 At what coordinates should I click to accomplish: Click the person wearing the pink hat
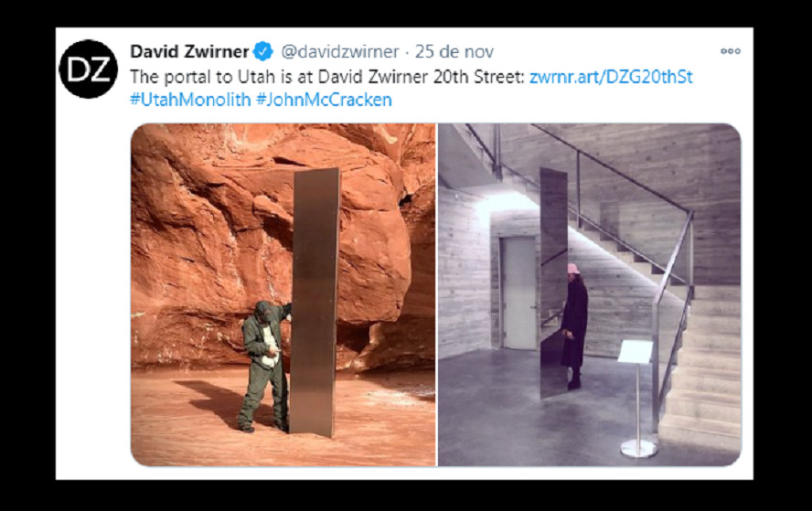(x=573, y=326)
